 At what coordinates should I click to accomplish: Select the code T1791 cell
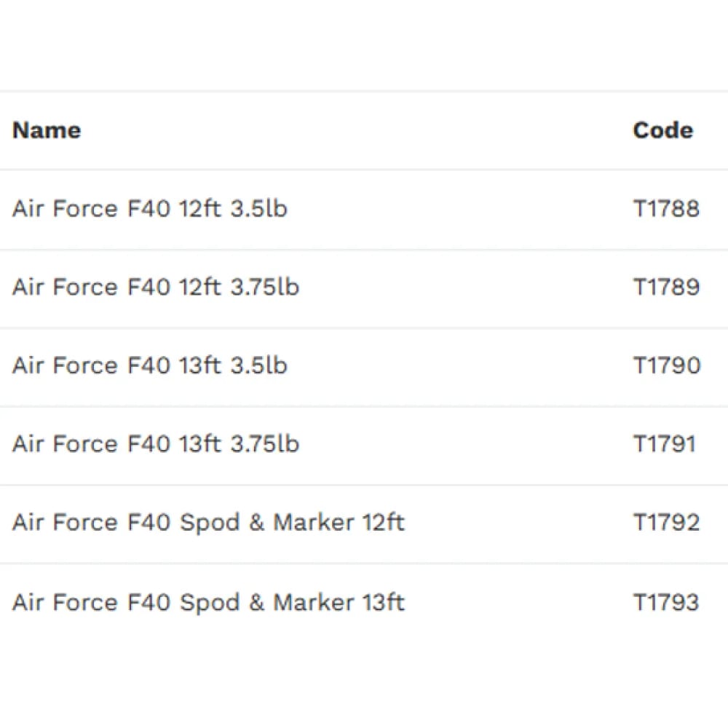pos(664,444)
